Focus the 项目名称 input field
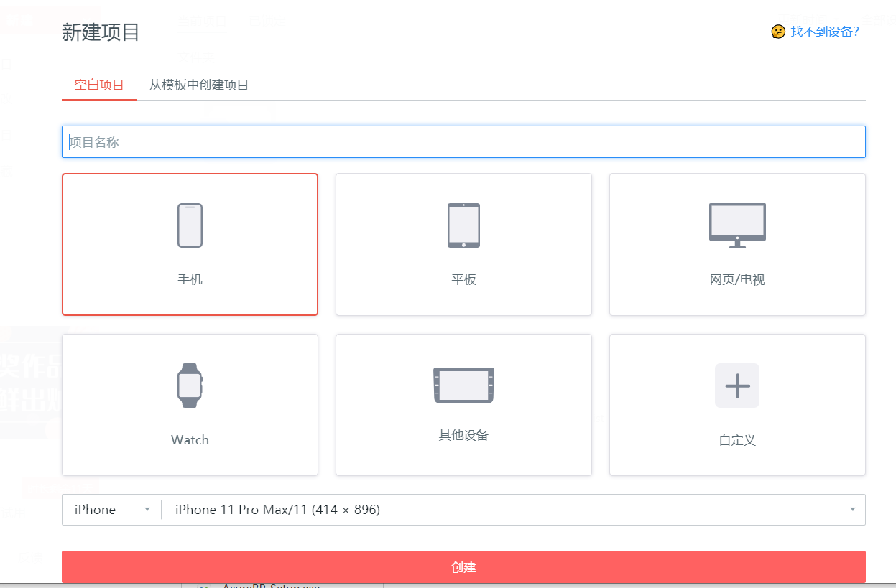896x588 pixels. (x=463, y=142)
